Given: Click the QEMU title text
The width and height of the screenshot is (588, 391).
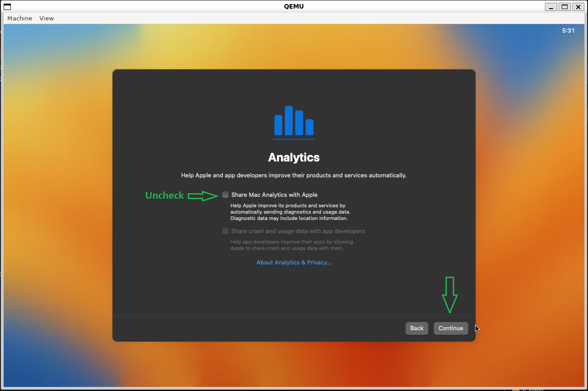Looking at the screenshot, I should pyautogui.click(x=294, y=6).
